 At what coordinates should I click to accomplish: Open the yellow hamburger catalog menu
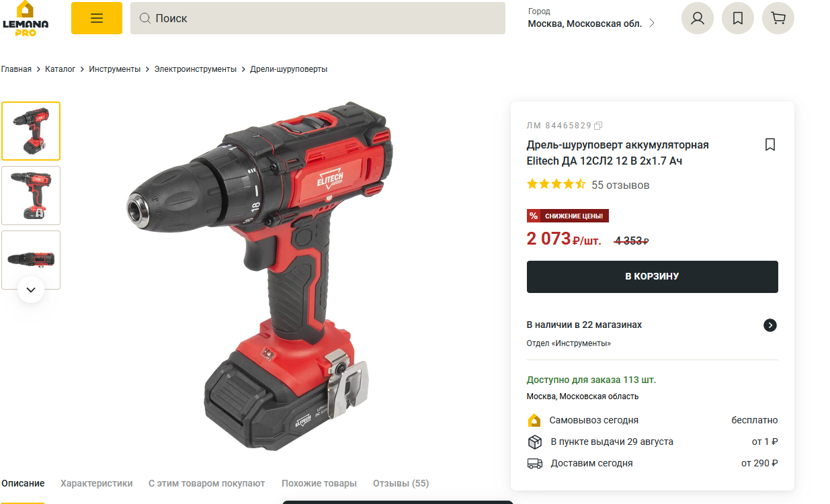coord(97,18)
